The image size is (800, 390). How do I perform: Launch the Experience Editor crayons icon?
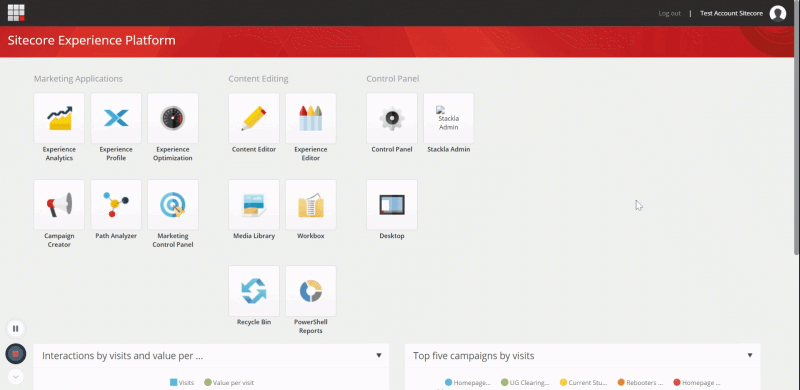311,118
